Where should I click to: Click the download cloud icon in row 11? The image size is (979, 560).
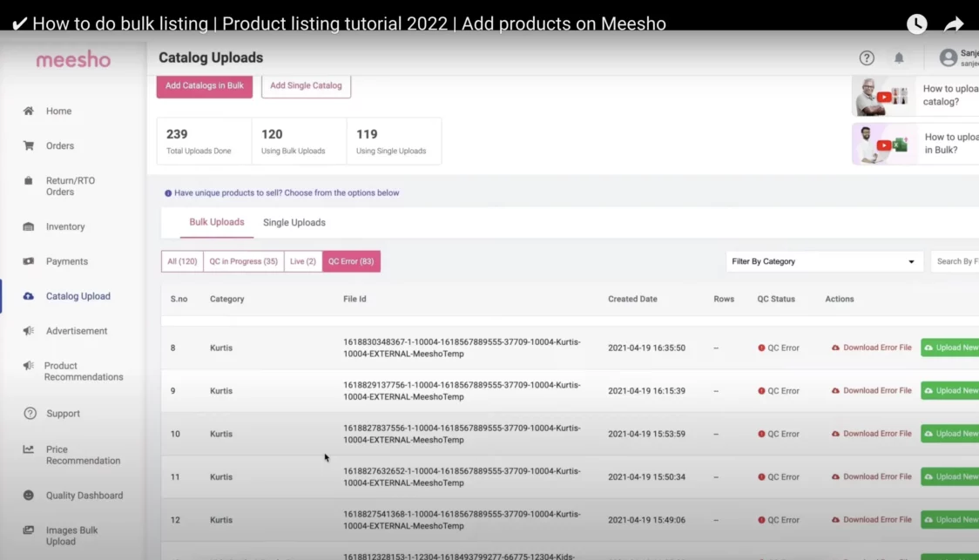835,477
